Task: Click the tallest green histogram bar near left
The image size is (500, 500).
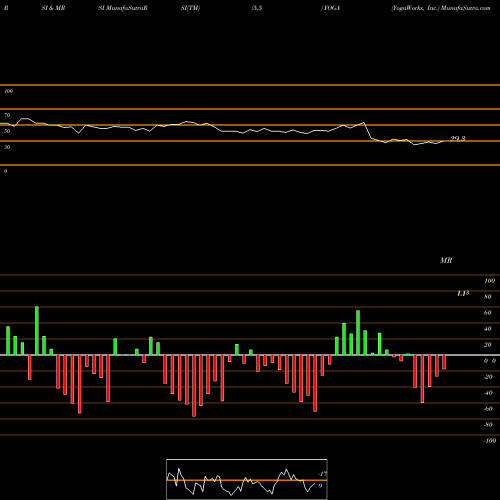Action: 37,331
